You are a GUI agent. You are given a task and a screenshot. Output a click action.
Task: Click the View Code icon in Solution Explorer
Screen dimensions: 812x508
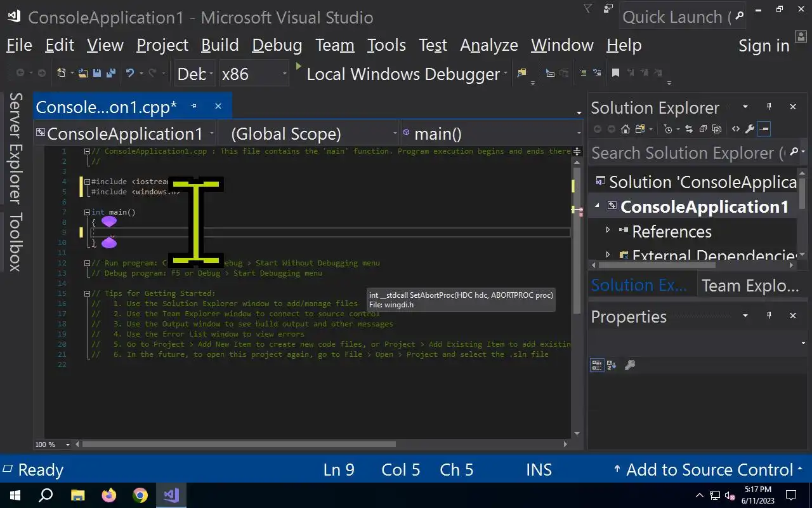(x=736, y=129)
